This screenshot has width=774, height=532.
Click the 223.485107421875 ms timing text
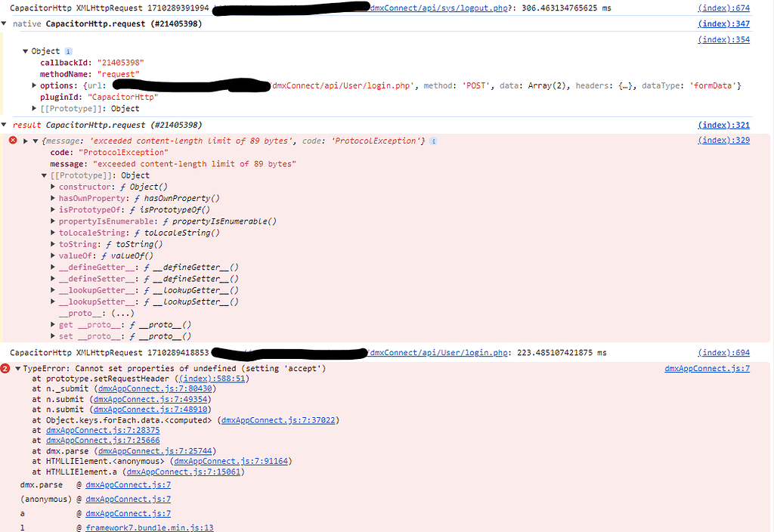562,353
